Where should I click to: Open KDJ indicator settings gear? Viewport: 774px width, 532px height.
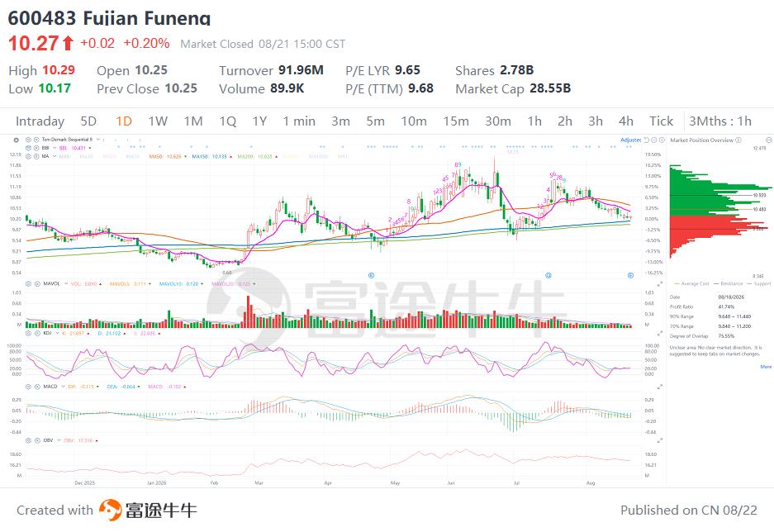coord(28,333)
